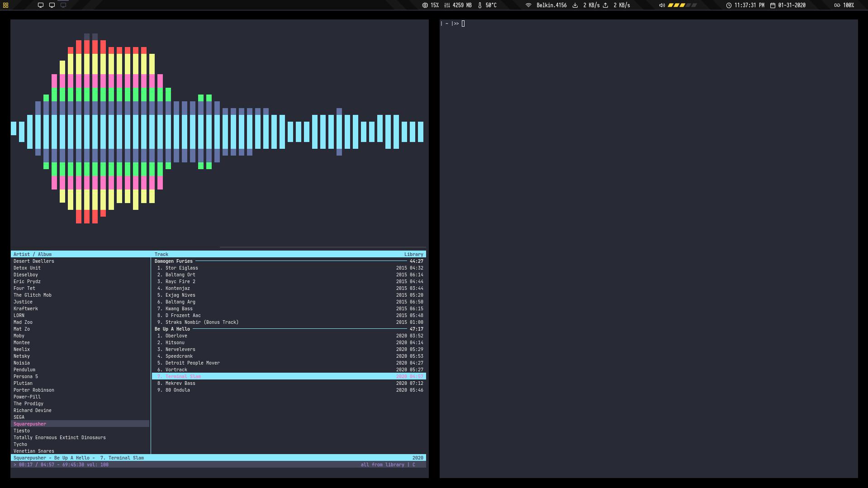
Task: Select track 1. Oberlove
Action: [289, 336]
